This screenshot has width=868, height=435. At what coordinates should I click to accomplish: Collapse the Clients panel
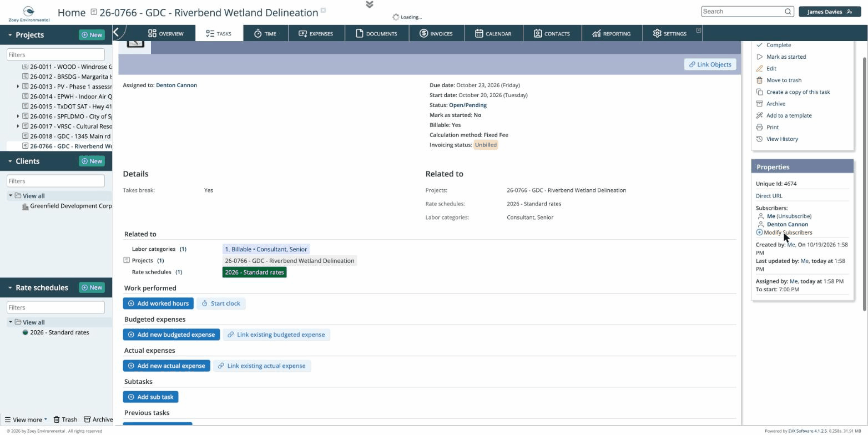coord(10,161)
